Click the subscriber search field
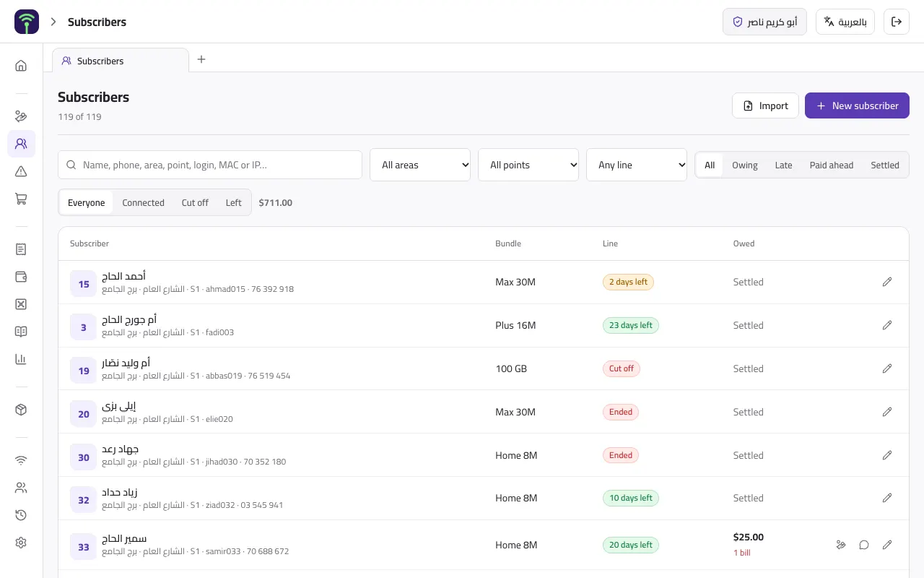 point(210,165)
